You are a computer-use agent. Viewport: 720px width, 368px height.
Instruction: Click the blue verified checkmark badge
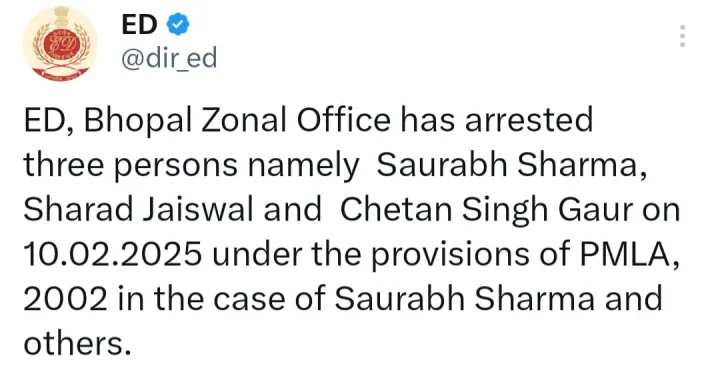pyautogui.click(x=178, y=24)
